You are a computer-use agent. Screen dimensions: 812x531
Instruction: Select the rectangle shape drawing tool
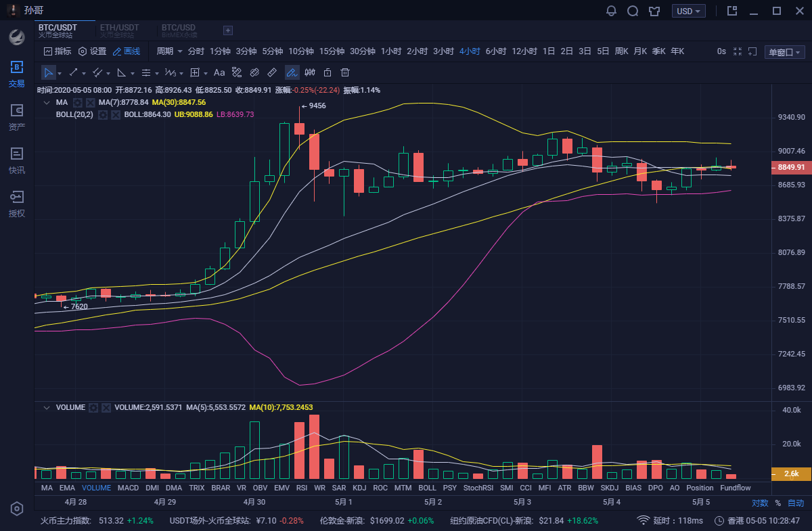195,72
